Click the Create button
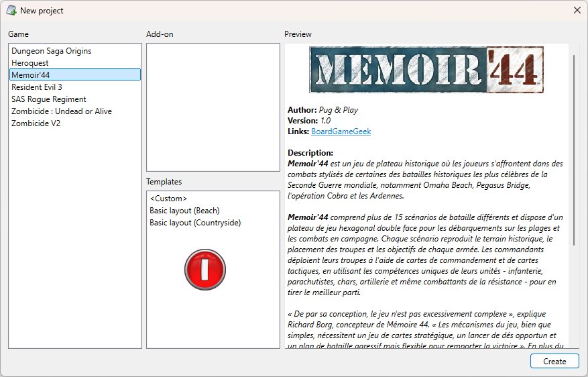588x377 pixels. (x=554, y=362)
